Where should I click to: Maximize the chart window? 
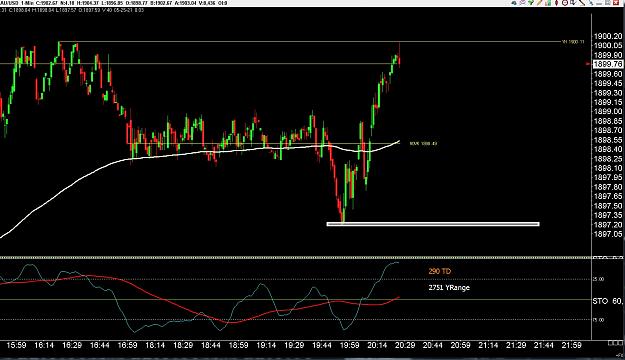607,3
